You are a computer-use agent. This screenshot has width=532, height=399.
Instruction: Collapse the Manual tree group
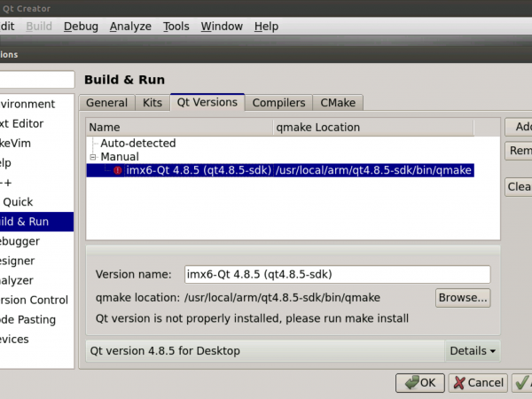point(92,157)
